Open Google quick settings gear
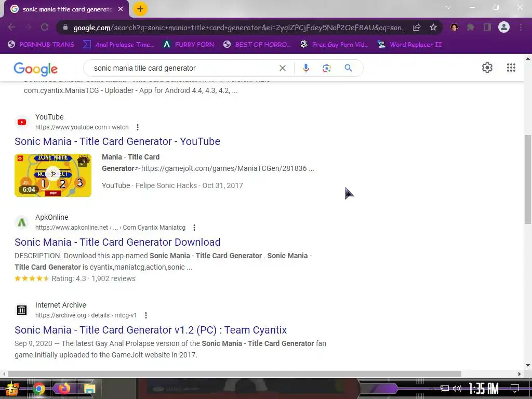The height and width of the screenshot is (399, 532). [x=487, y=68]
